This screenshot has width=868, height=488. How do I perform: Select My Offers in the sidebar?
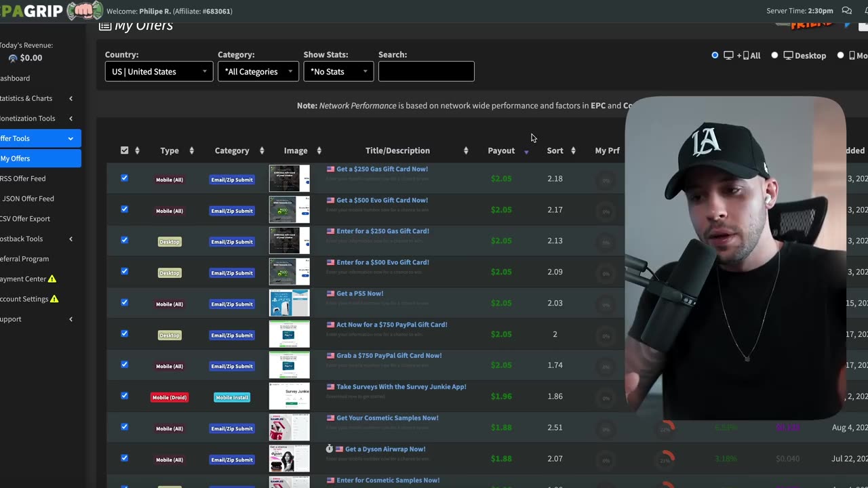tap(40, 159)
